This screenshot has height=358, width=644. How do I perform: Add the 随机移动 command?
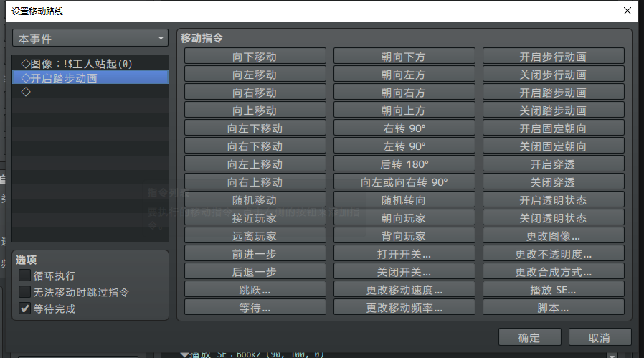(x=255, y=200)
